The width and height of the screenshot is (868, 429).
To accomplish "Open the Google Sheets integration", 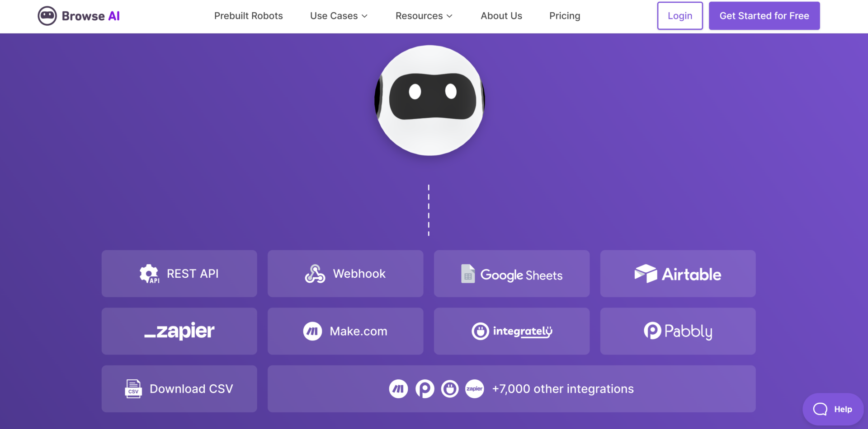I will (x=511, y=274).
